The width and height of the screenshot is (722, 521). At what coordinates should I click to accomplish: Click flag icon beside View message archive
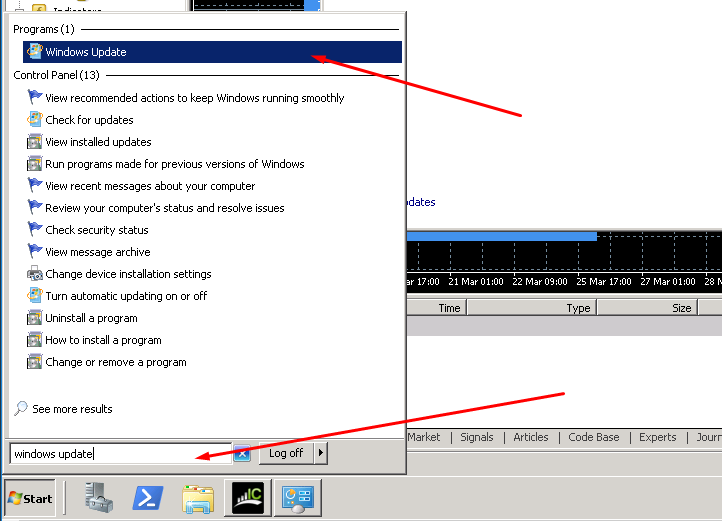pos(35,252)
